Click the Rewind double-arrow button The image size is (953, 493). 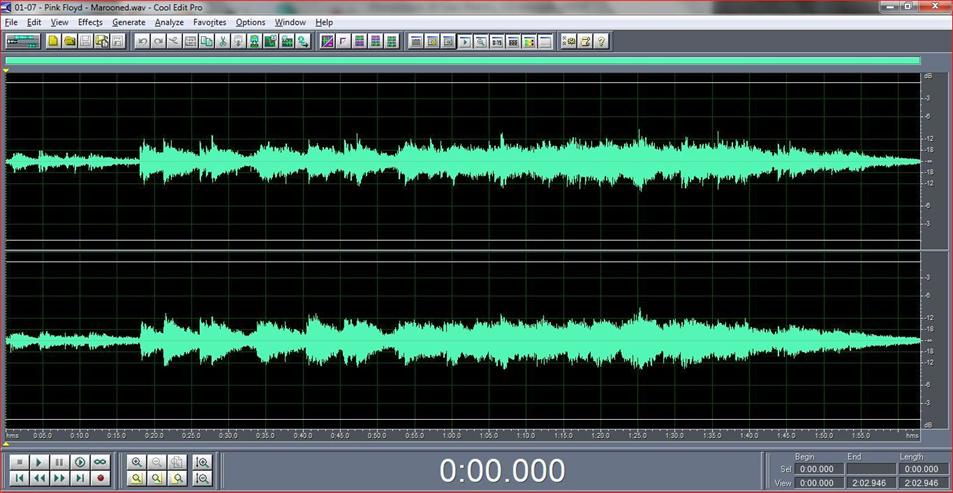click(39, 478)
